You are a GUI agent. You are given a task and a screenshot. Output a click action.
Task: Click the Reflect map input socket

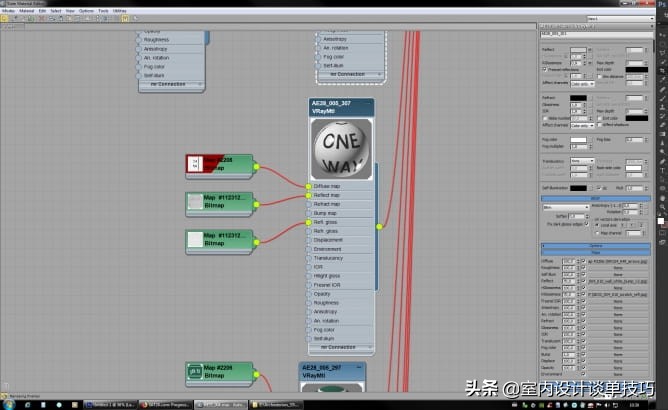click(308, 195)
